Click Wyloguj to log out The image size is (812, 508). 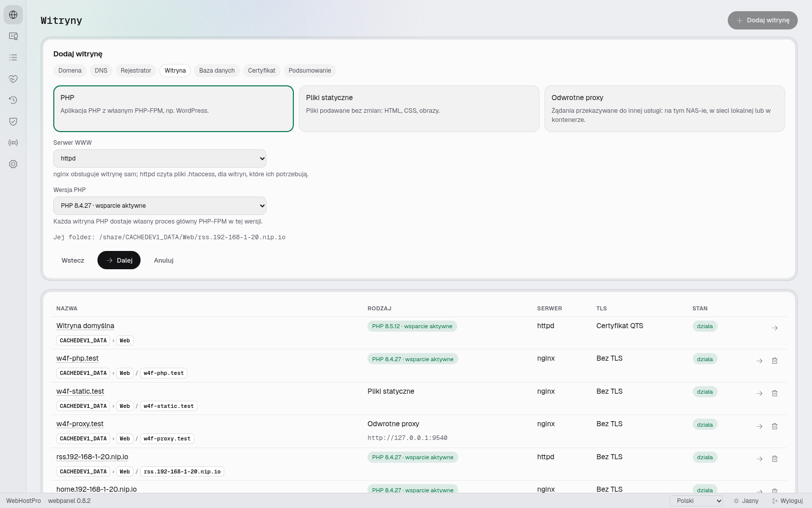788,501
